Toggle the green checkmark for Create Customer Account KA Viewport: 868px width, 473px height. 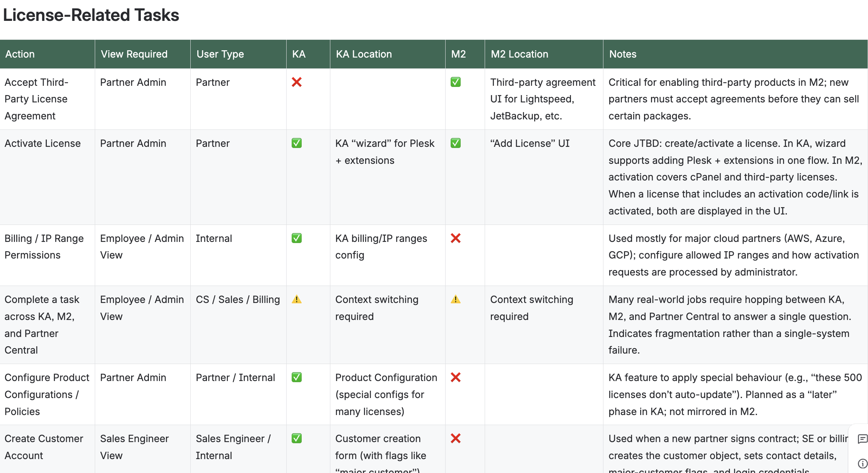[296, 439]
